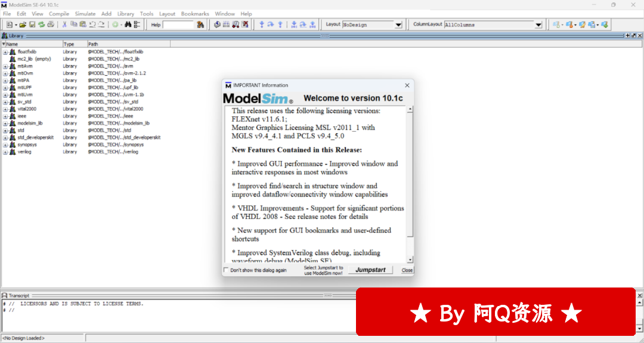Click the Close button in welcome dialog
The height and width of the screenshot is (343, 644).
point(407,270)
